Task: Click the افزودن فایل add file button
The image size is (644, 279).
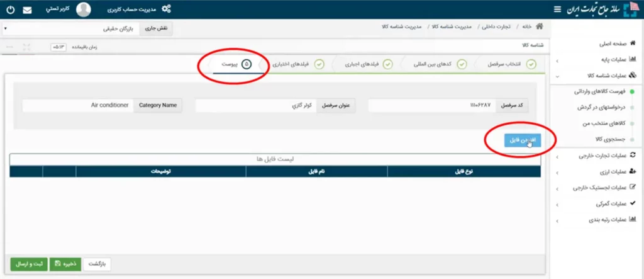Action: 523,140
